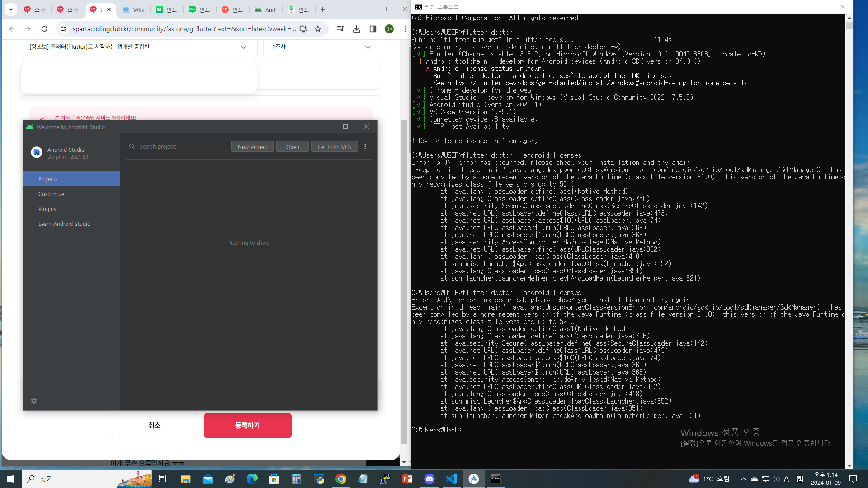Open the weather widget showing 1°C 흐림

[709, 479]
